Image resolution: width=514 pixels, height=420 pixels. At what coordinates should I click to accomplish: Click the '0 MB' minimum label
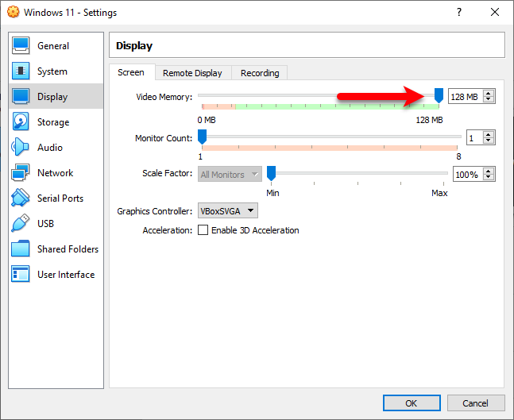point(207,120)
